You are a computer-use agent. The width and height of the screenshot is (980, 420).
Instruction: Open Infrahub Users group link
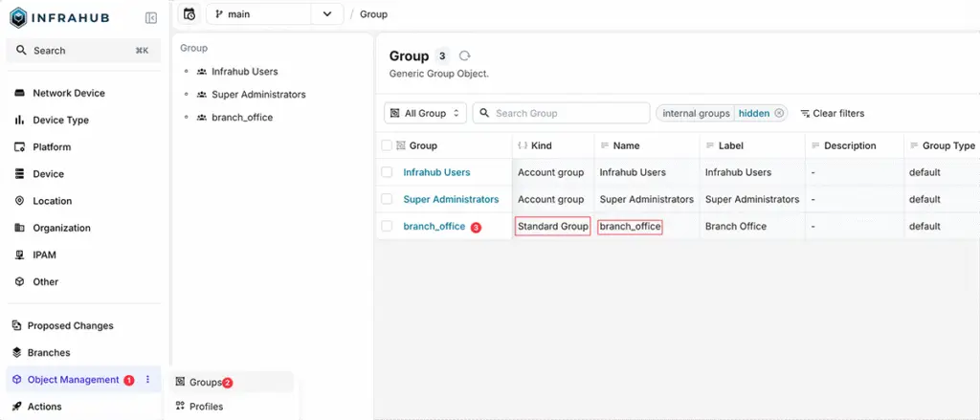pos(436,172)
